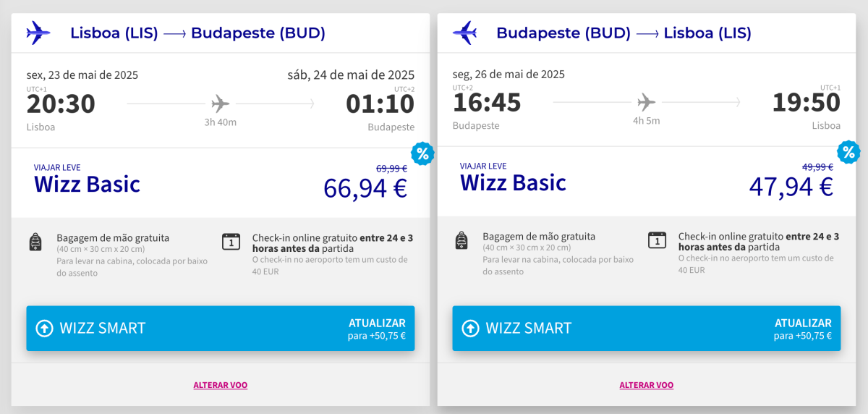Click ALTERAR VOO link under the Budapeste departure flight
Image resolution: width=868 pixels, height=414 pixels.
[647, 385]
